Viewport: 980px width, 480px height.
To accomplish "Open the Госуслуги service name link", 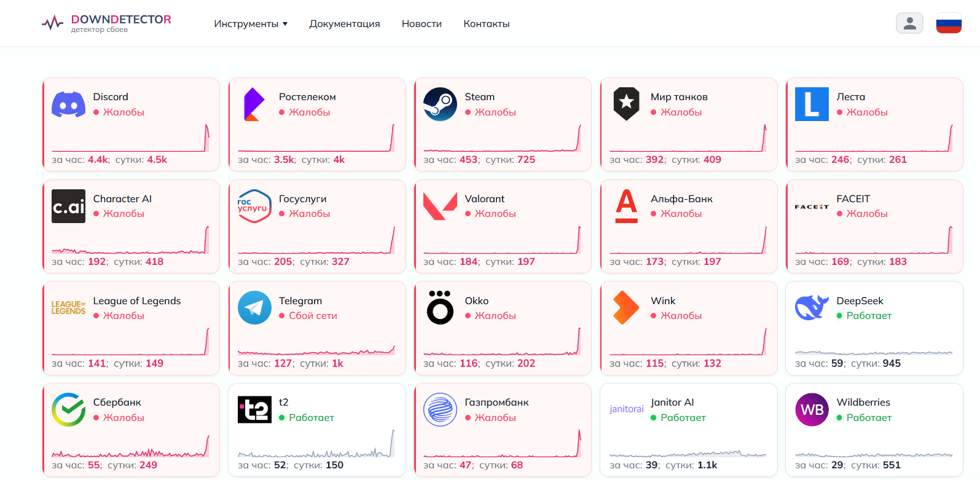I will click(x=302, y=199).
